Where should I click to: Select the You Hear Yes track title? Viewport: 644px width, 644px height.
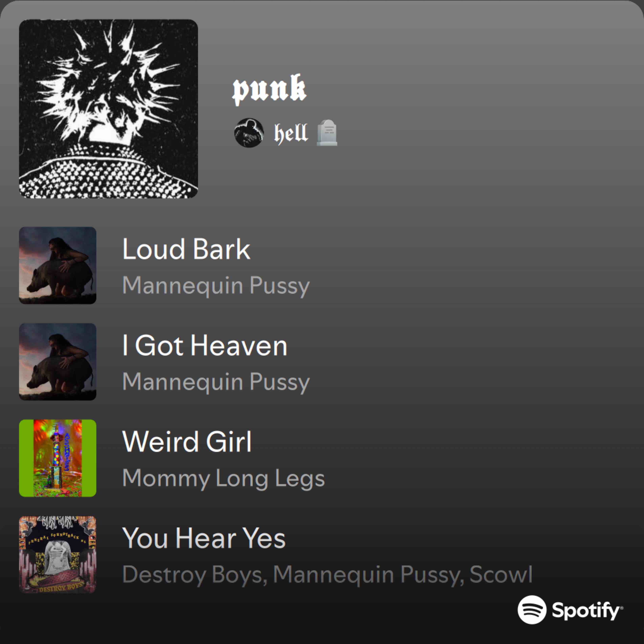(x=204, y=538)
